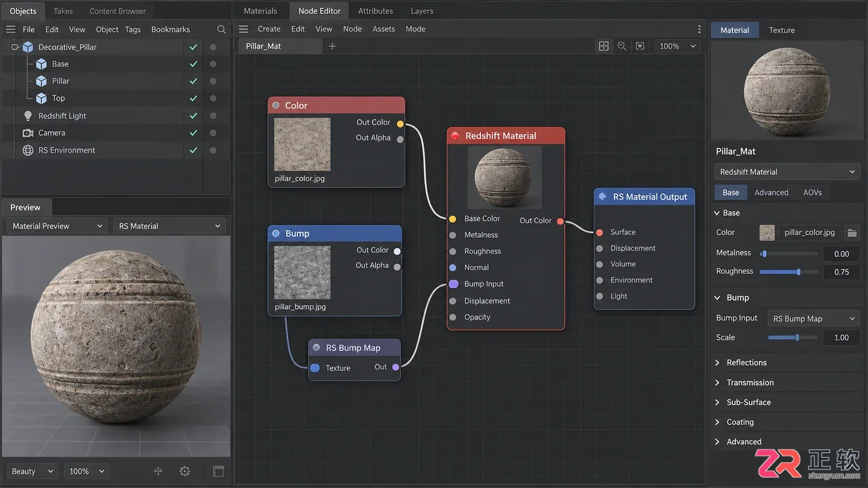This screenshot has height=488, width=868.
Task: Click the Camera object icon
Action: 28,133
